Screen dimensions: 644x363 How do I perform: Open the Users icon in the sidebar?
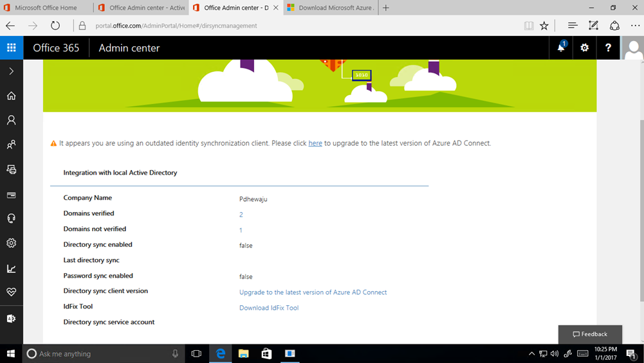pyautogui.click(x=12, y=120)
